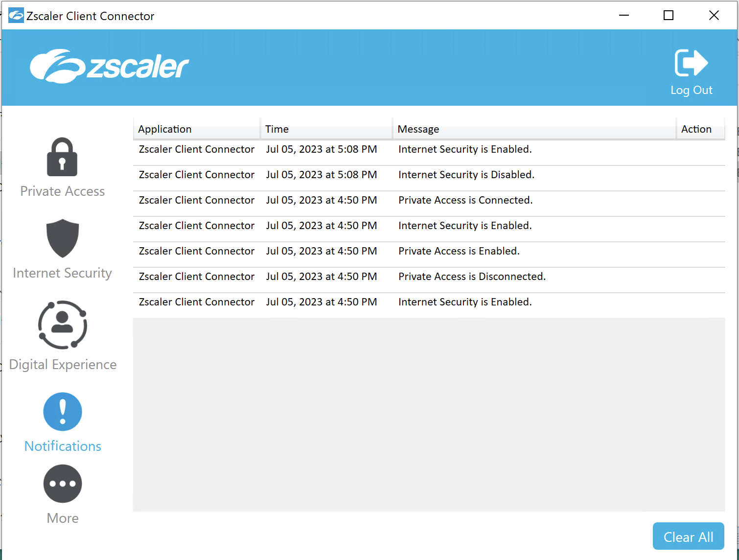
Task: Select the Notifications exclamation icon
Action: coord(63,412)
